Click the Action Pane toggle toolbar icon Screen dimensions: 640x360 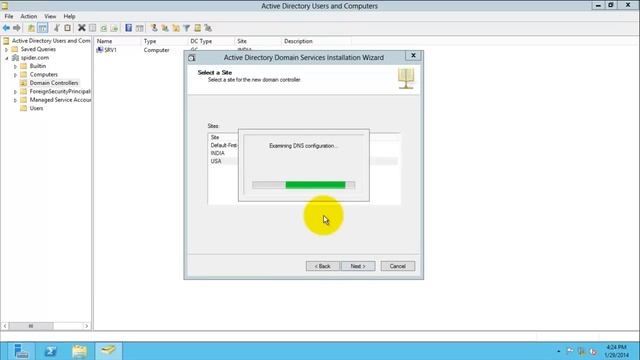click(140, 28)
